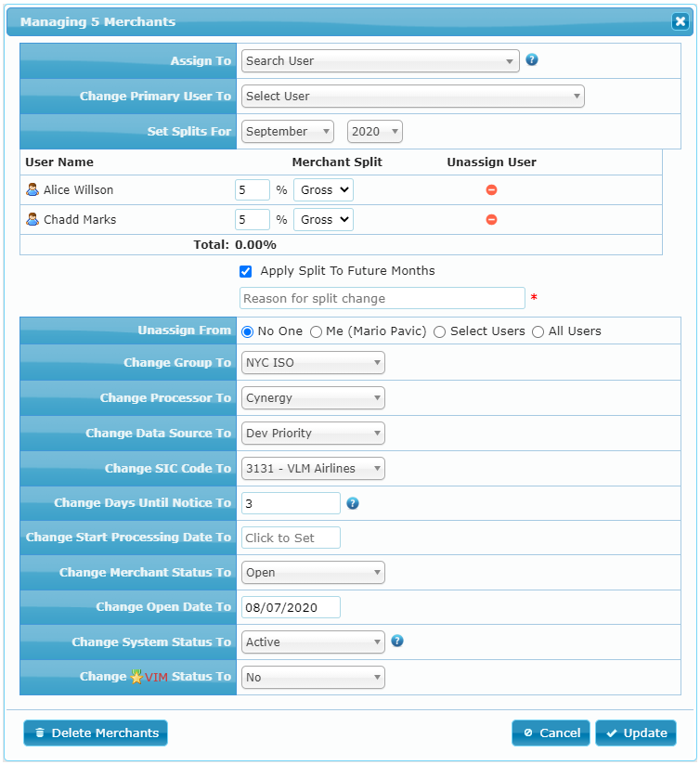Expand the September month dropdown
Screen dimensions: 700x765
(287, 132)
